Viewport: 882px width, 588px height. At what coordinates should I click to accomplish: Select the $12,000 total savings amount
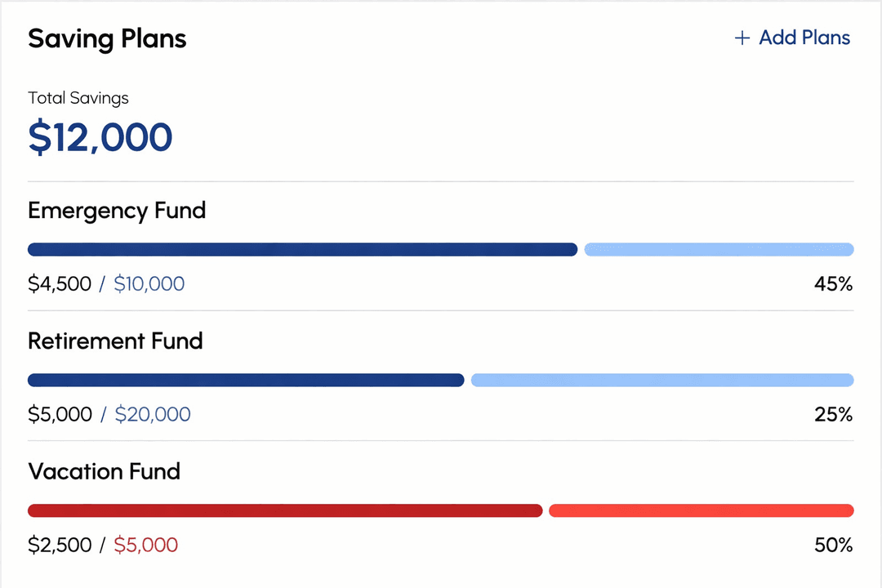click(x=100, y=137)
